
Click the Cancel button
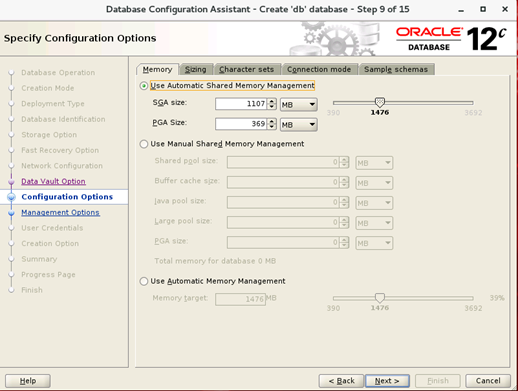coord(488,381)
